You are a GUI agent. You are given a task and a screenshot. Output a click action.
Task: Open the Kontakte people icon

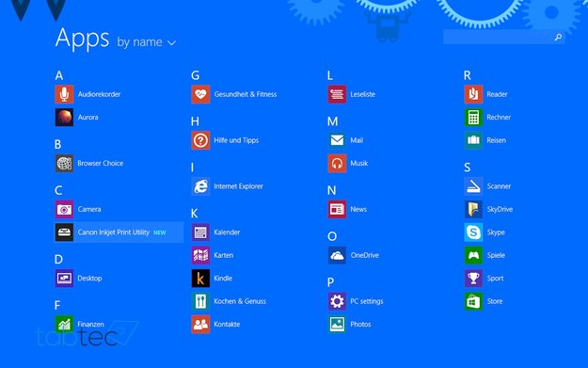(200, 324)
